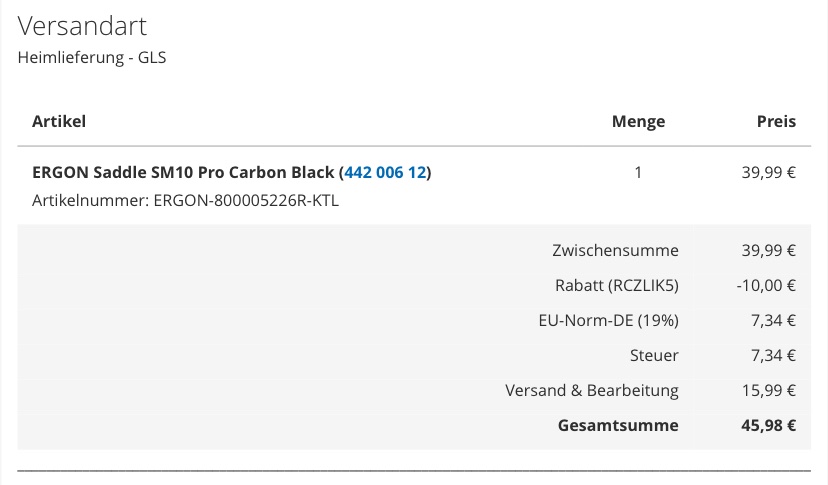Click the discount amount -10,00 €
This screenshot has width=828, height=485.
(x=766, y=285)
